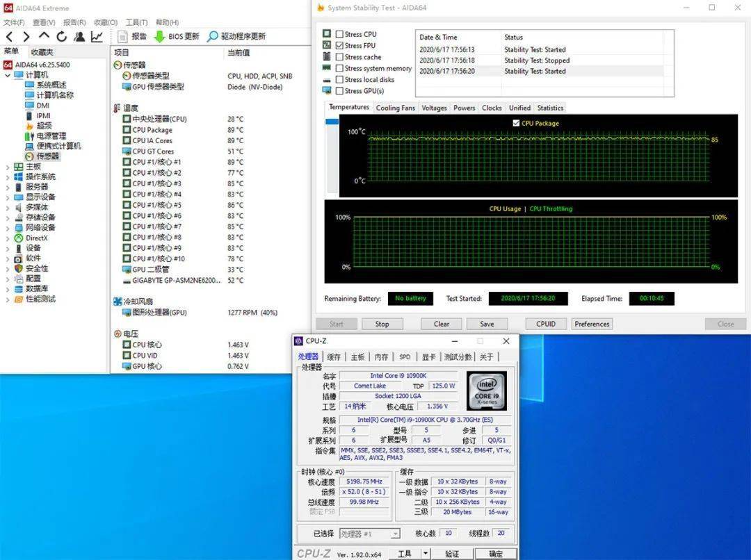The height and width of the screenshot is (560, 751).
Task: Click the refresh icon in AIDA64 toolbar
Action: pyautogui.click(x=62, y=37)
